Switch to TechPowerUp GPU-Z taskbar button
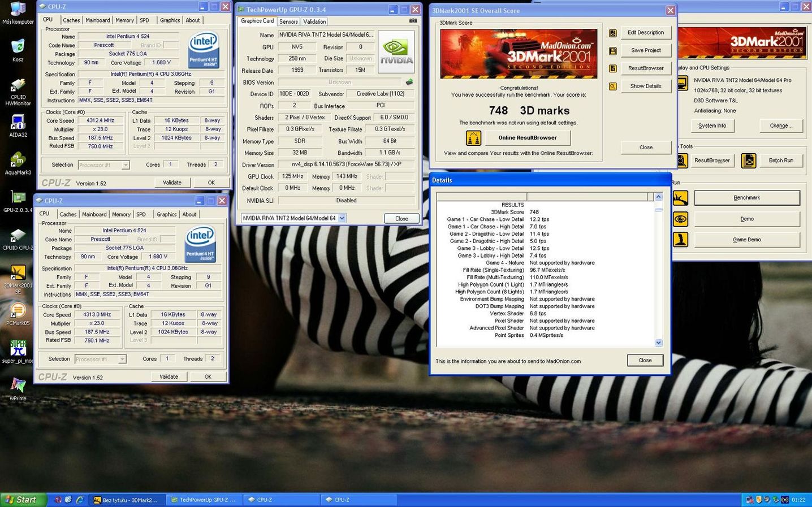 [x=204, y=500]
